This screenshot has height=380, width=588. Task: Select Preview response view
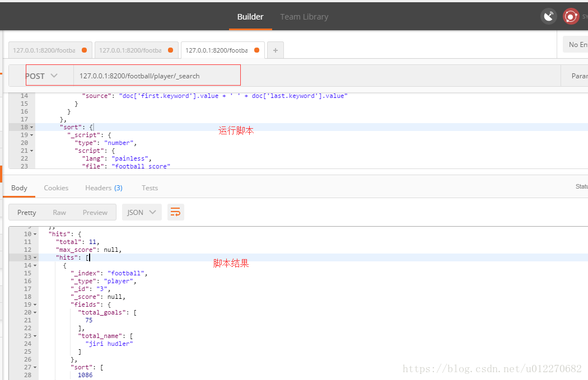tap(95, 213)
